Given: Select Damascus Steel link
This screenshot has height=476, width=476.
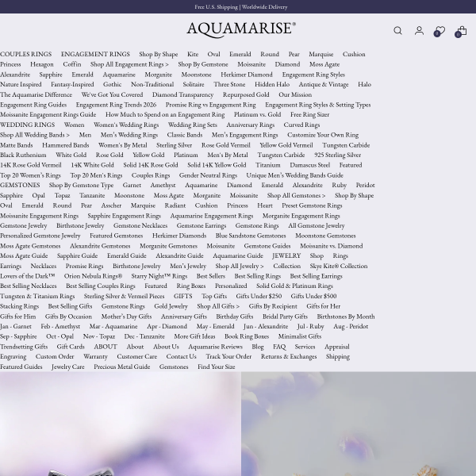Looking at the screenshot, I should click(310, 165).
